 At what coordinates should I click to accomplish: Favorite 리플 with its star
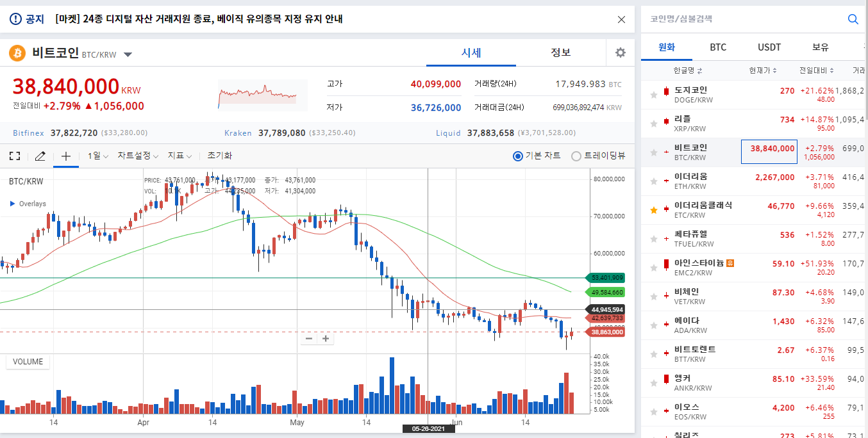(654, 124)
